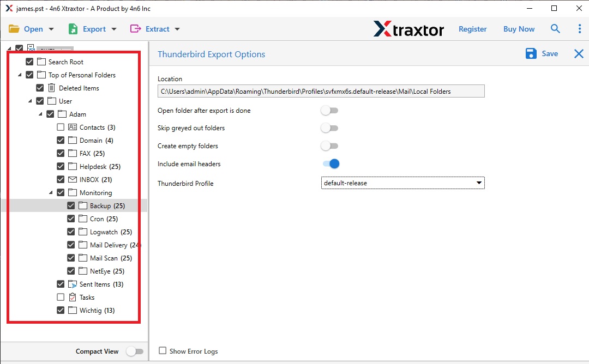The height and width of the screenshot is (364, 589).
Task: Click the three-dot menu icon
Action: coord(580,28)
